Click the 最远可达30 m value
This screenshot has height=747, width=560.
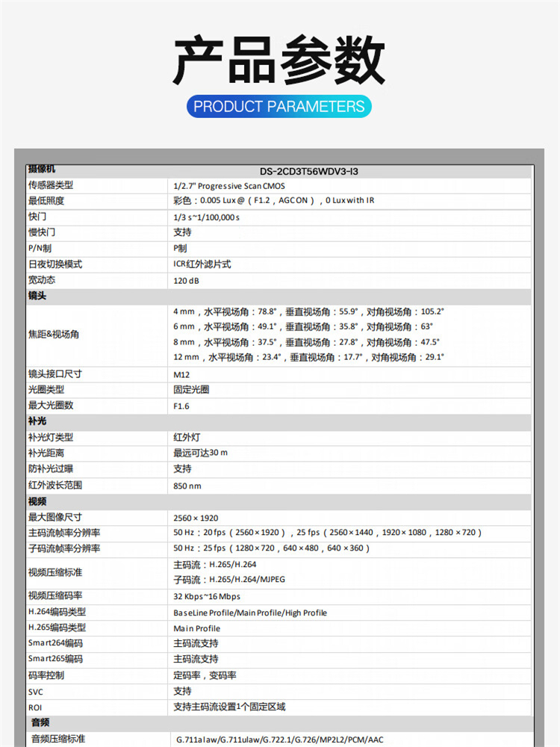(200, 453)
